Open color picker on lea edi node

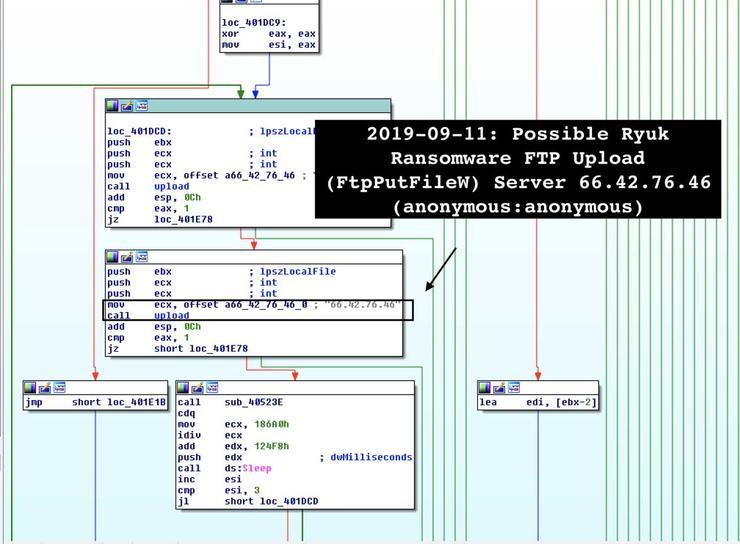(x=485, y=387)
